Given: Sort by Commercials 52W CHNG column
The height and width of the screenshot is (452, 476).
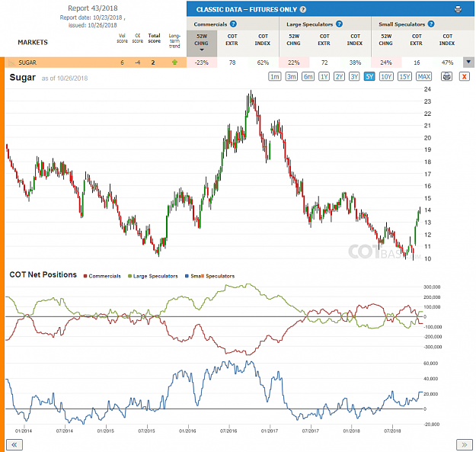Looking at the screenshot, I should [x=202, y=43].
